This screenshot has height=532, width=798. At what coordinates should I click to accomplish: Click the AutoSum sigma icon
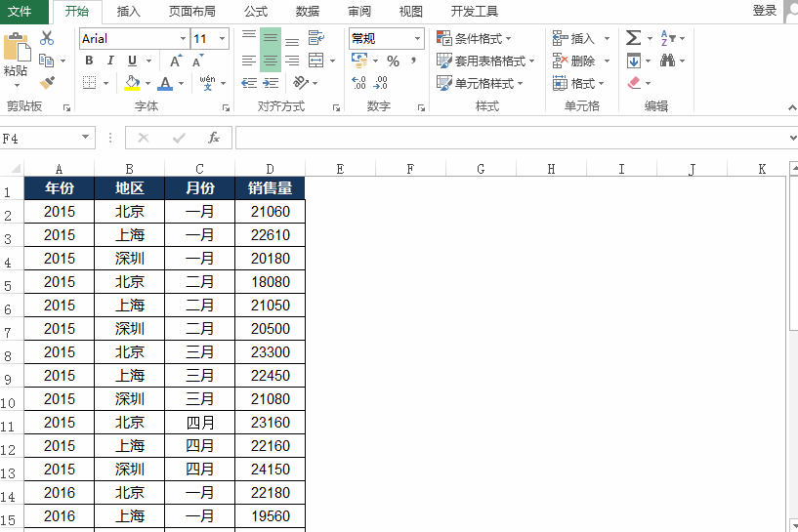[633, 38]
